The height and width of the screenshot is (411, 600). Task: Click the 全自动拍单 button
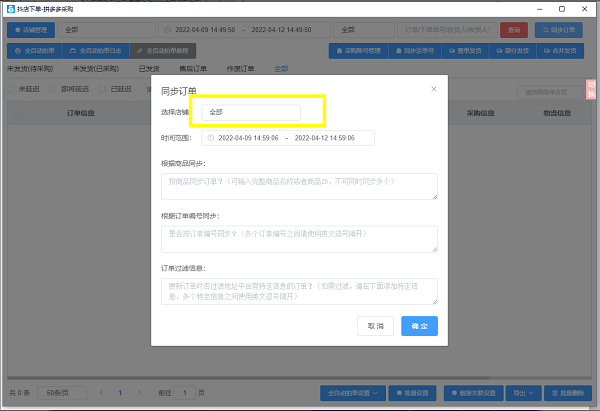point(34,51)
